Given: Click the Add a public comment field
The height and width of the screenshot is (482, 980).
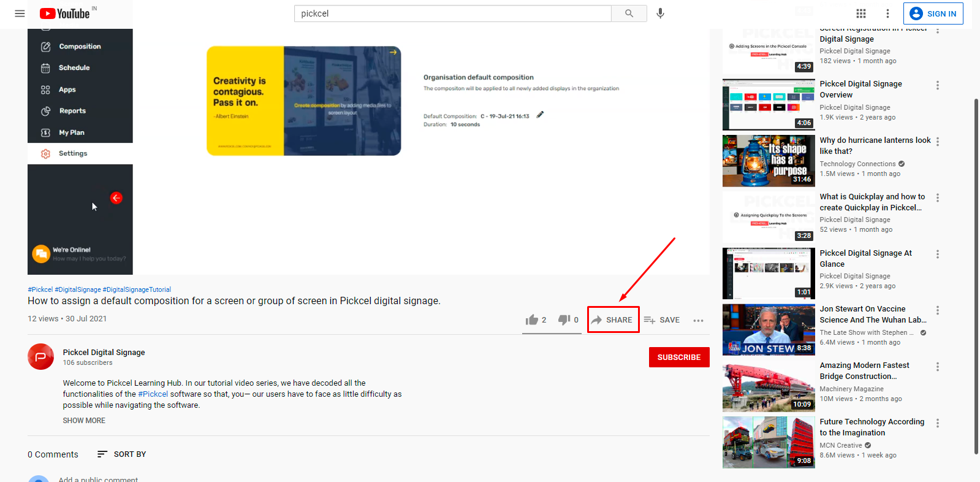Looking at the screenshot, I should point(98,480).
